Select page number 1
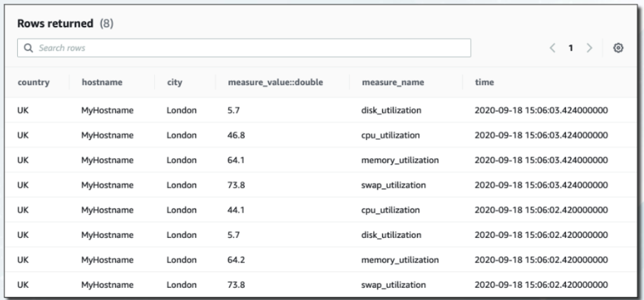This screenshot has width=644, height=300. point(572,48)
